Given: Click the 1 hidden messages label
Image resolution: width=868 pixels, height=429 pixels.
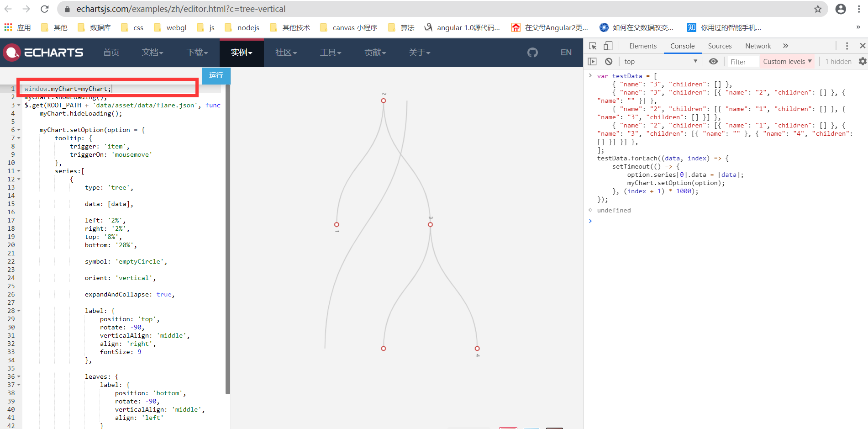Looking at the screenshot, I should [838, 61].
